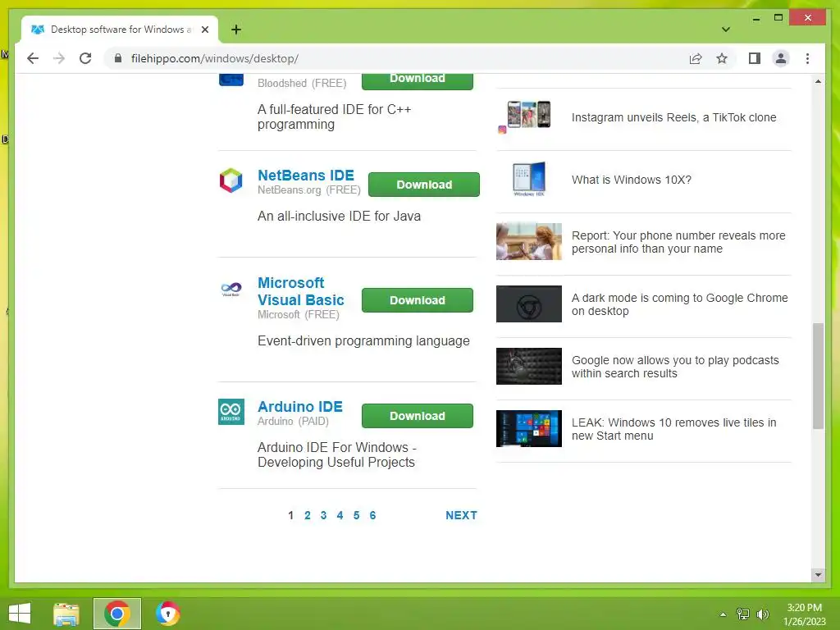840x630 pixels.
Task: Open the Chrome side panel
Action: (755, 58)
